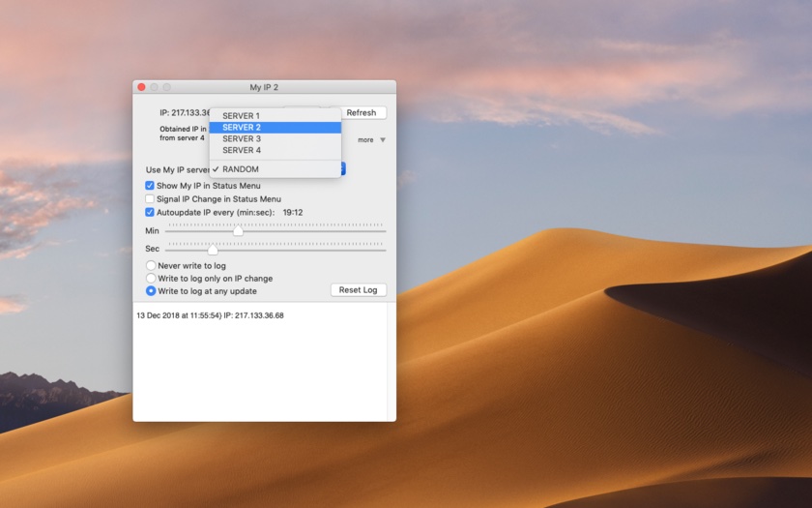812x508 pixels.
Task: Click the red close window button
Action: click(141, 87)
